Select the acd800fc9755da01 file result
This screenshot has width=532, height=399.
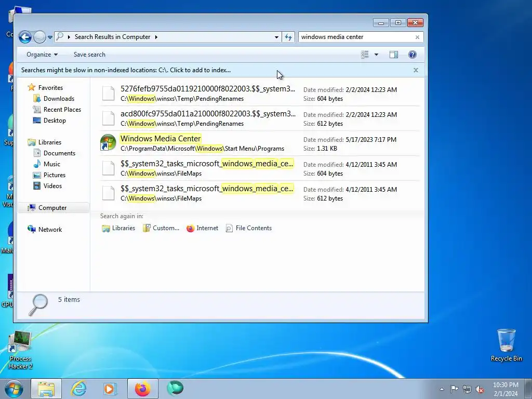tap(260, 118)
